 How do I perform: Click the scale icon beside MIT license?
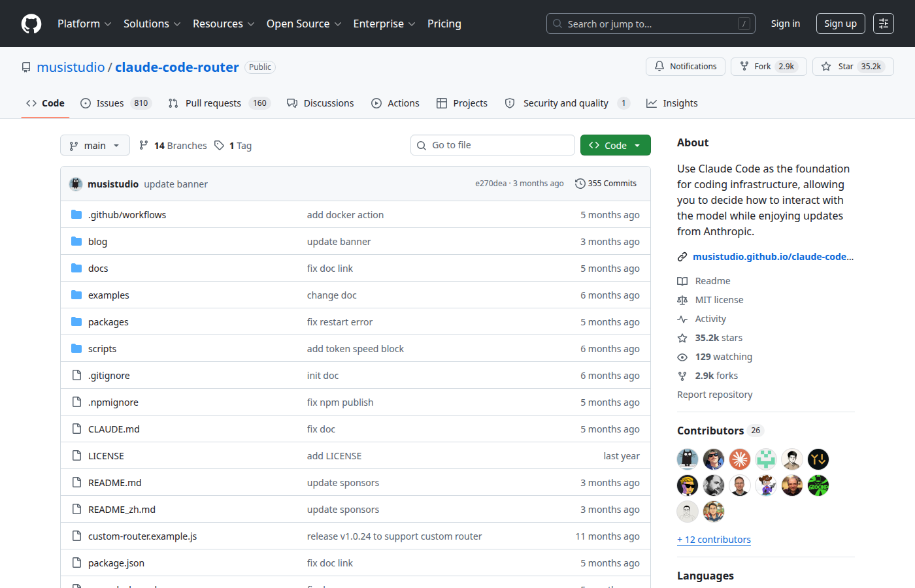(x=682, y=300)
